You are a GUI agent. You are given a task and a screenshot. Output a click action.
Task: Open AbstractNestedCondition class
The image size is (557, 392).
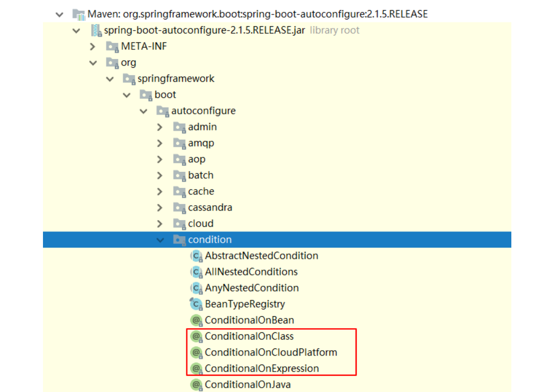click(262, 256)
